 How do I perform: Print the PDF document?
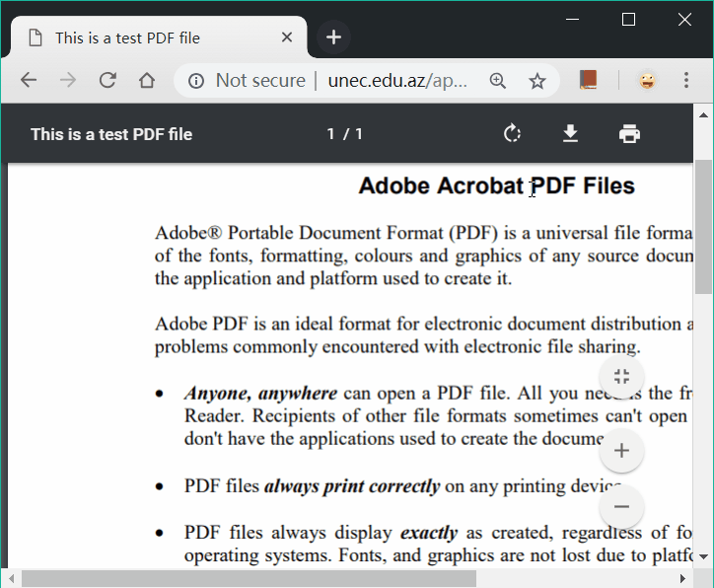[629, 134]
